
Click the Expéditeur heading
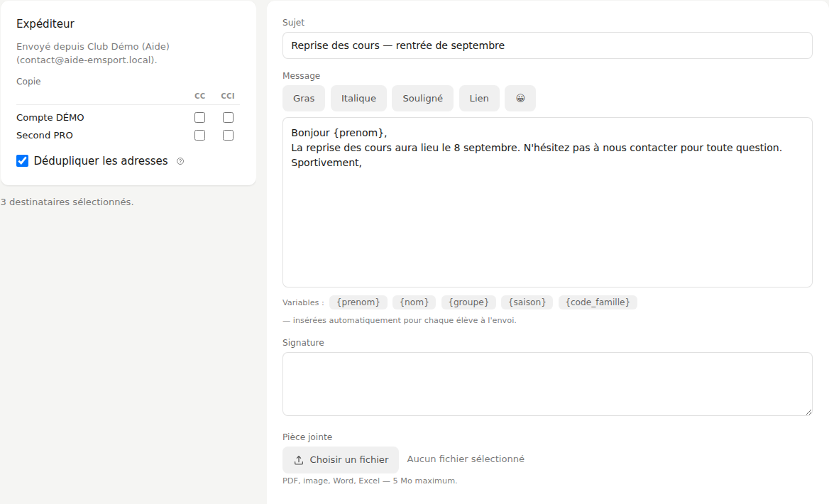point(45,24)
